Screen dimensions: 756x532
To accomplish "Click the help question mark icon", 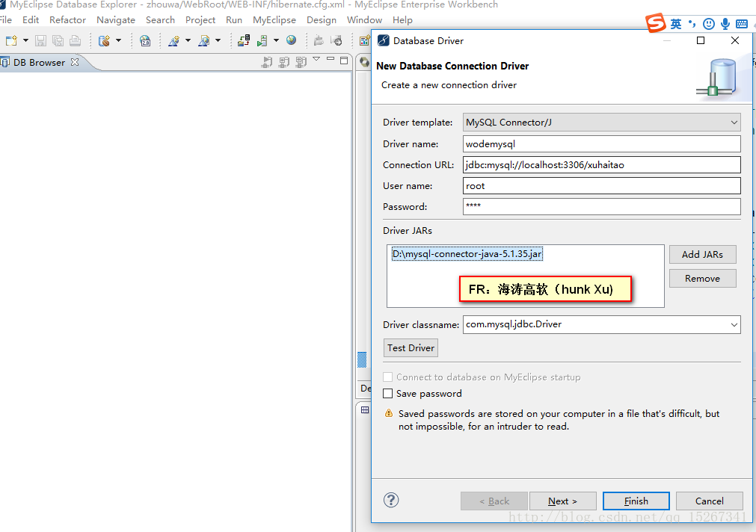I will coord(391,500).
